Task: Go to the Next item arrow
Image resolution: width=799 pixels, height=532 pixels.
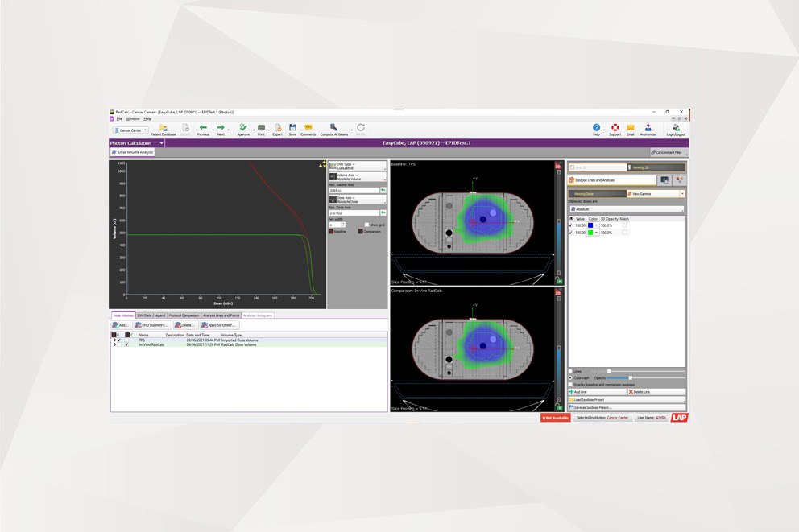Action: pyautogui.click(x=221, y=129)
